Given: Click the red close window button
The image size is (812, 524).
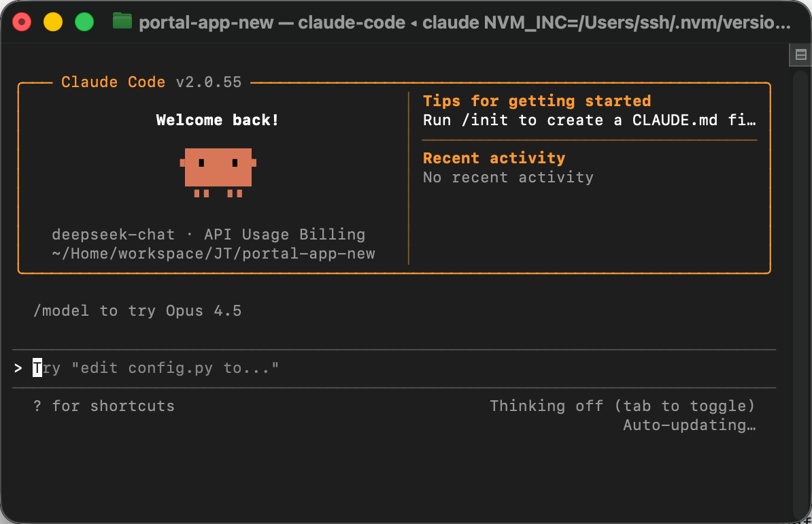Looking at the screenshot, I should tap(22, 22).
